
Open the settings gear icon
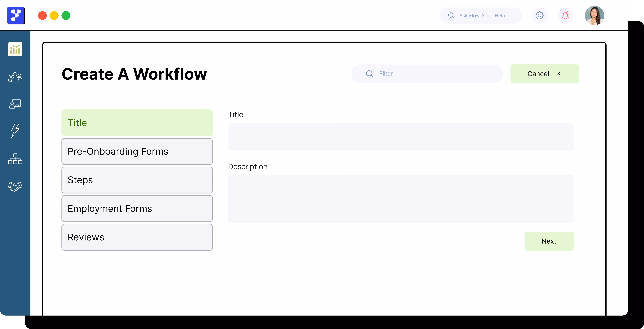click(540, 15)
